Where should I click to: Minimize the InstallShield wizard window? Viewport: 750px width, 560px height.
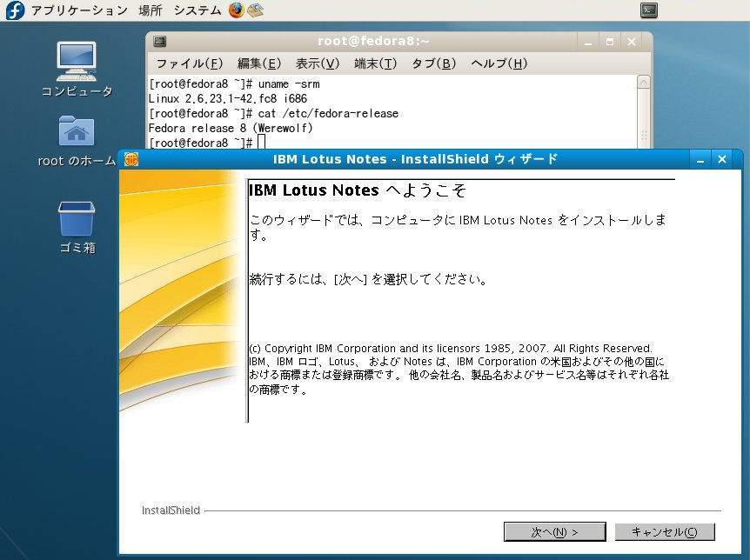(700, 159)
